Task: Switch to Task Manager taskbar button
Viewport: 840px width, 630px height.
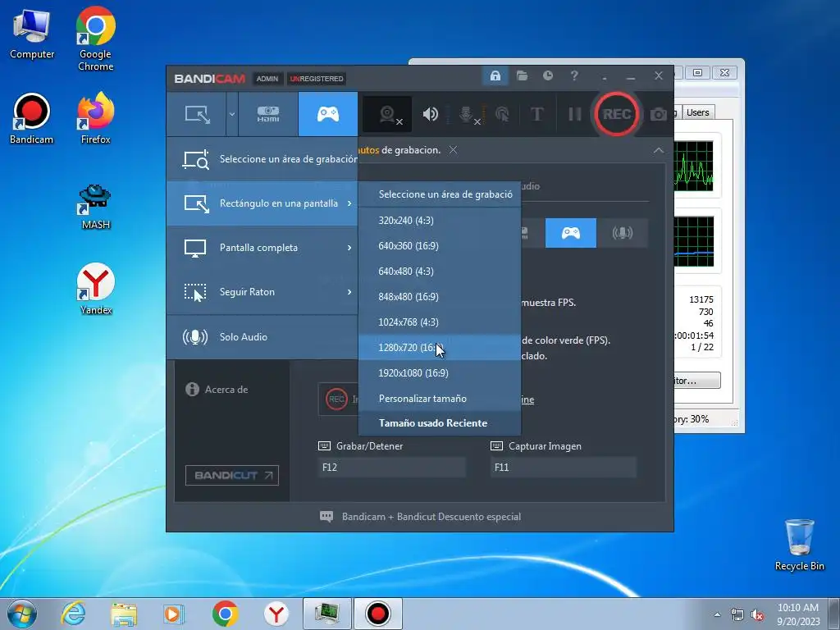Action: tap(326, 614)
